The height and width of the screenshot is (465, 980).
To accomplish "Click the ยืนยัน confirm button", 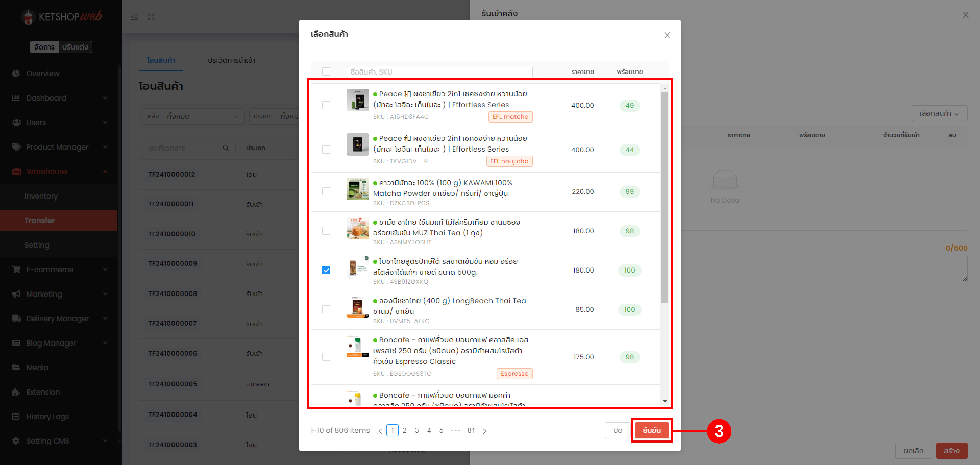I will (652, 430).
